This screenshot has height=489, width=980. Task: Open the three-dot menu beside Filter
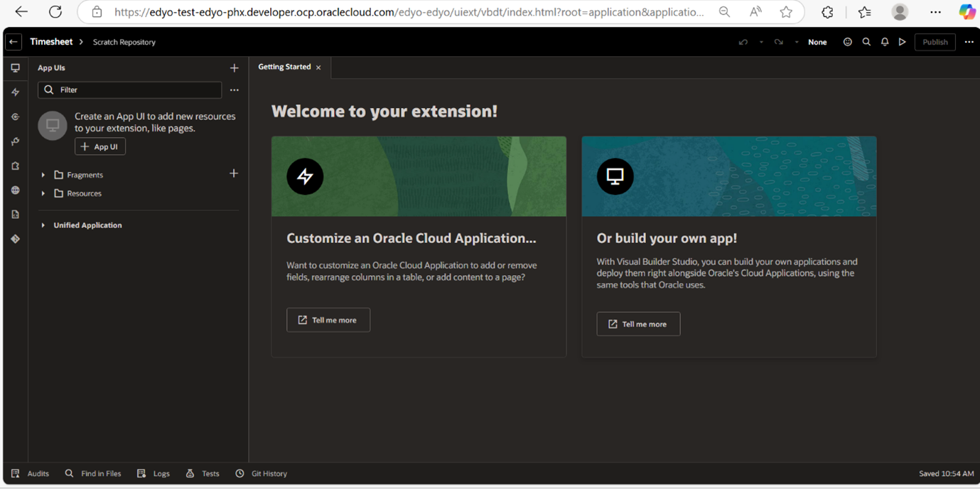tap(234, 90)
